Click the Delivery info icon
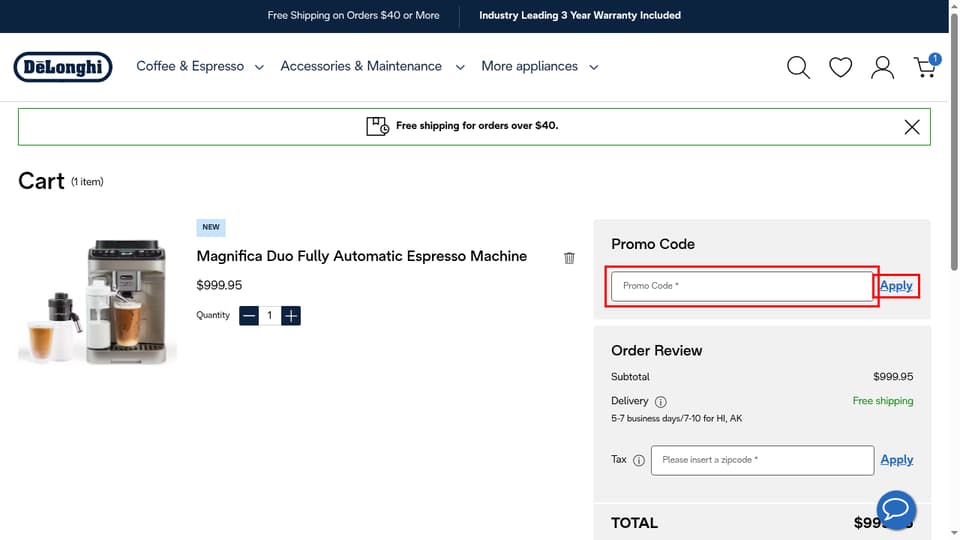 (661, 402)
